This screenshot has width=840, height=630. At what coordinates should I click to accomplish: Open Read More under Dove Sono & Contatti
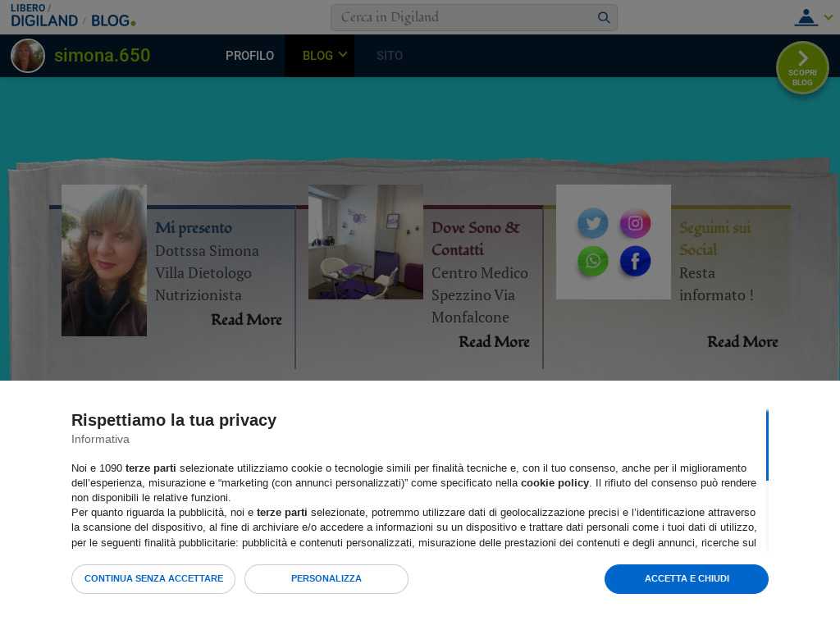click(494, 342)
